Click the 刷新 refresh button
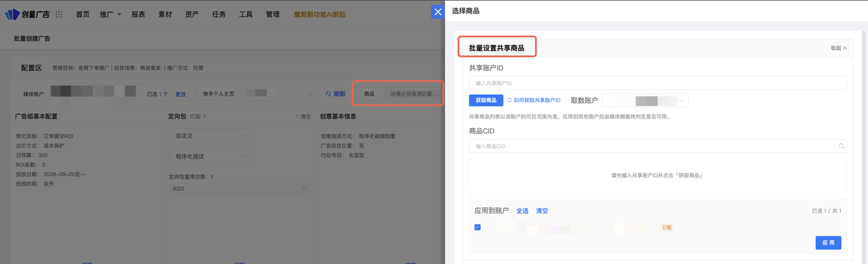Viewport: 868px width, 264px height. [336, 94]
